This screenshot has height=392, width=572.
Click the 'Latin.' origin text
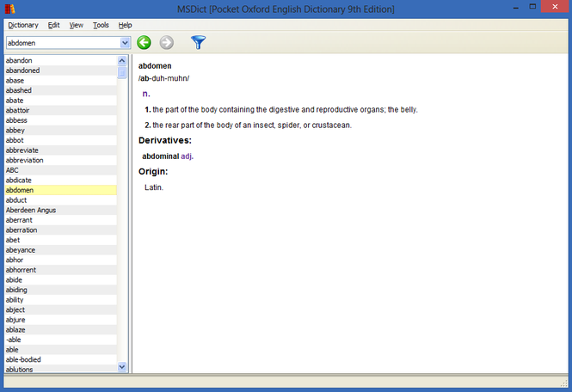click(154, 187)
